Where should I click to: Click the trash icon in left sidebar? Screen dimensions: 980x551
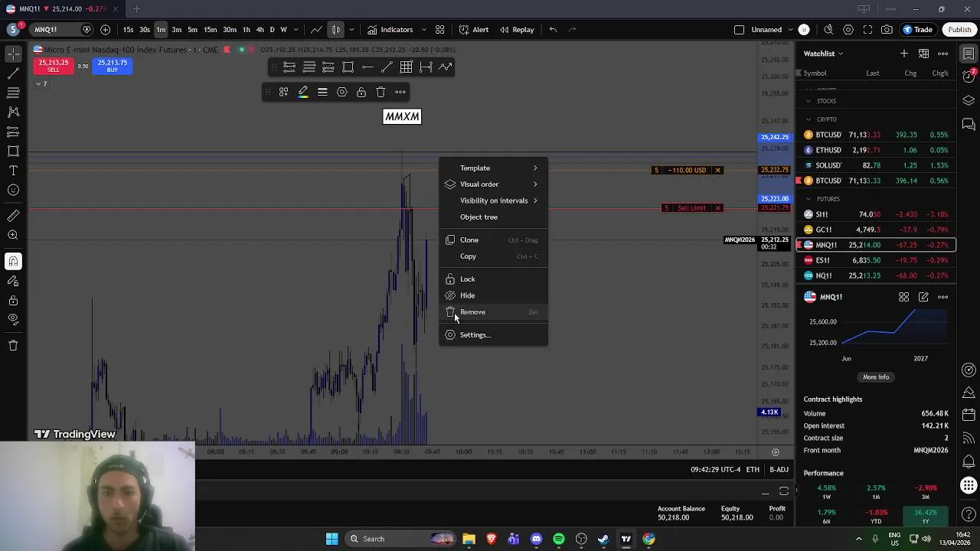(x=13, y=346)
